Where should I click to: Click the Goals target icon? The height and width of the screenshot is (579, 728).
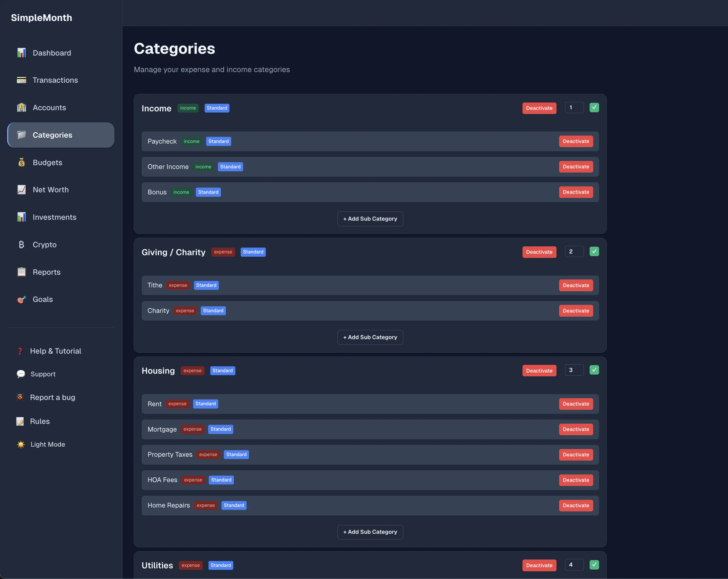(x=21, y=299)
